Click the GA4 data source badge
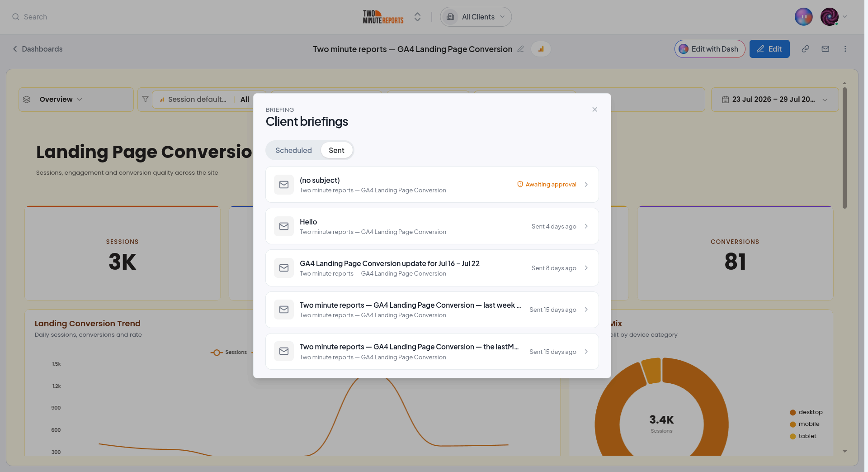 pos(541,49)
